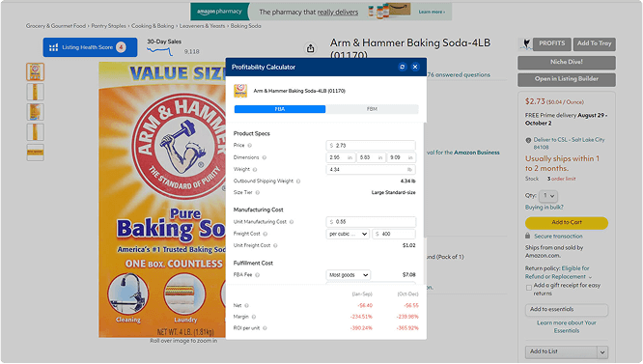Viewport: 643px width, 364px height.
Task: Click the share icon above product image
Action: pyautogui.click(x=311, y=48)
